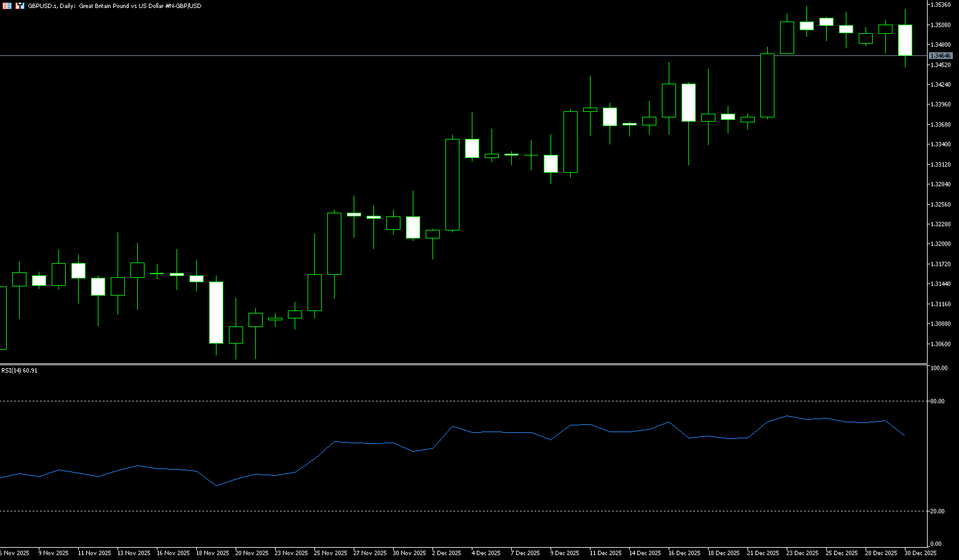Click the current price label 1.34646
Viewport: 959px width, 560px height.
[x=941, y=56]
